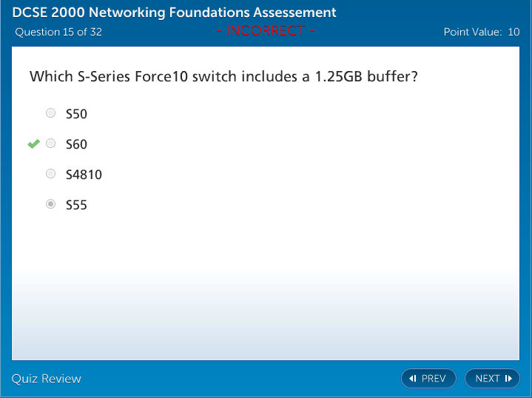Image resolution: width=532 pixels, height=398 pixels.
Task: Advance to next question with NEXT button
Action: (x=491, y=379)
